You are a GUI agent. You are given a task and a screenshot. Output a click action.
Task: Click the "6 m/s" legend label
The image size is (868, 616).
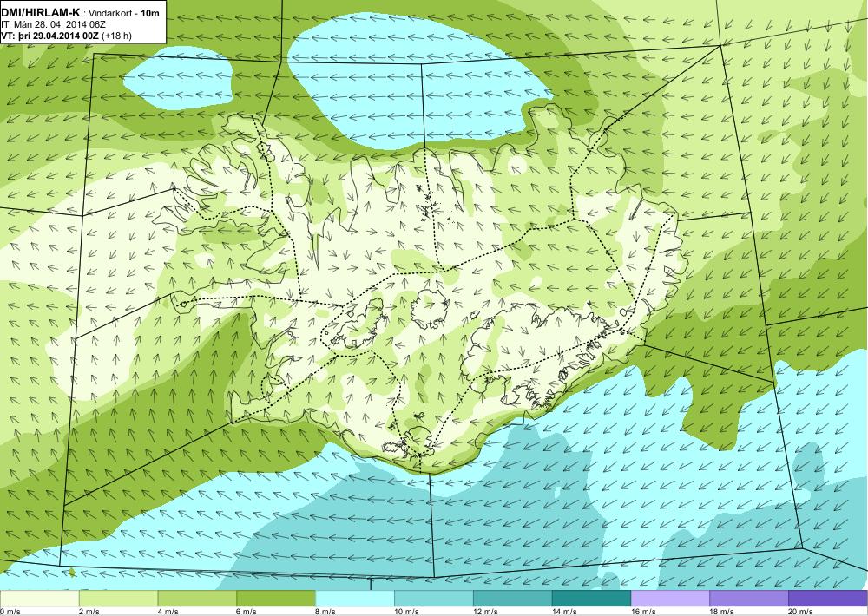247,611
